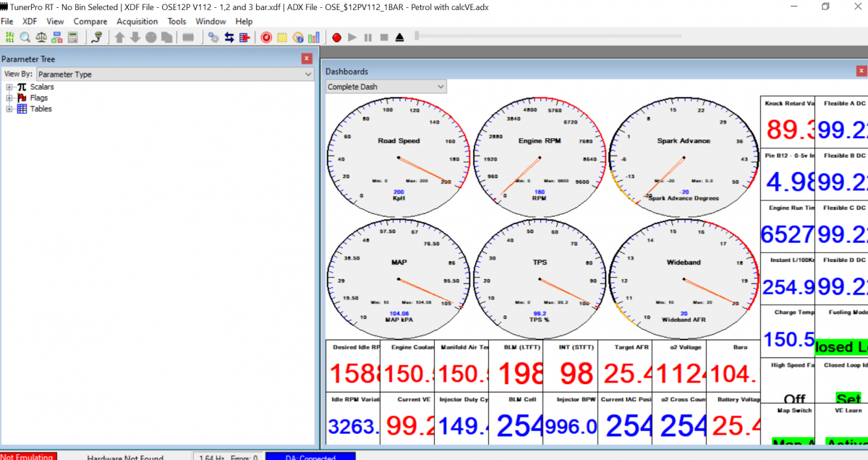
Task: Click the Hardware Not Found status text
Action: point(125,457)
